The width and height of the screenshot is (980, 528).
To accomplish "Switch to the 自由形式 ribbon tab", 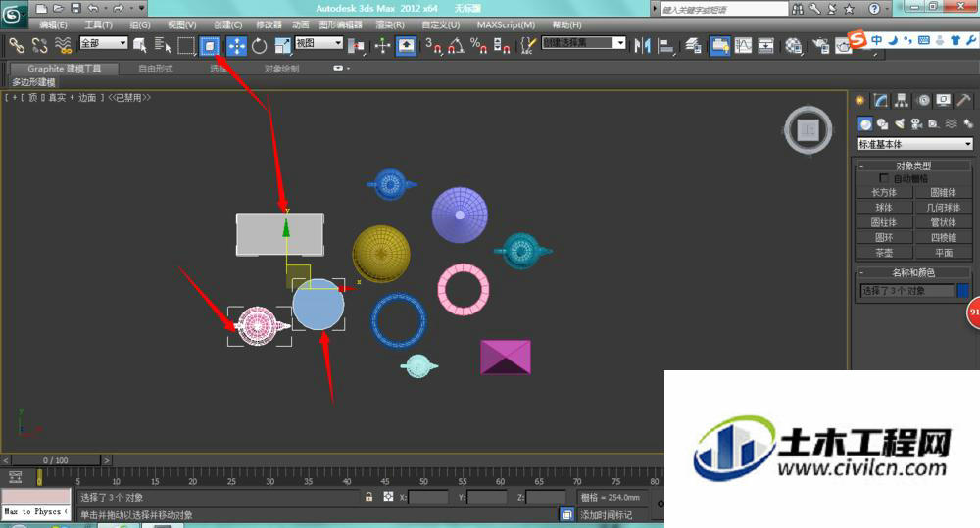I will pyautogui.click(x=156, y=69).
